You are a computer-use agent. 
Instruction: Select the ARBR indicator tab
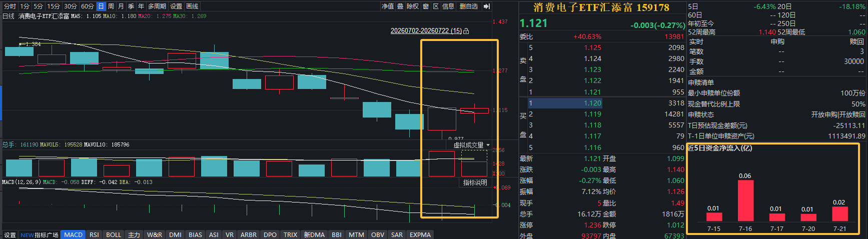(249, 235)
